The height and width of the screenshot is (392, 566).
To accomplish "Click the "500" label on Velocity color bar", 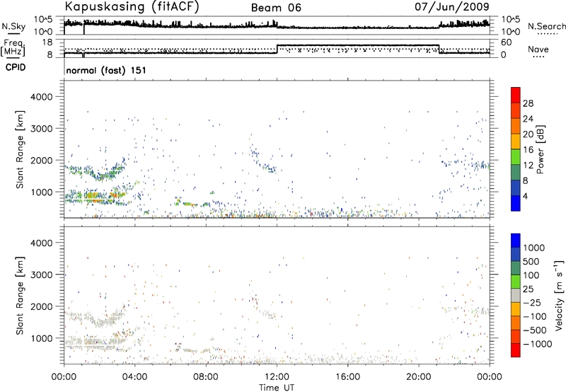I will click(531, 261).
